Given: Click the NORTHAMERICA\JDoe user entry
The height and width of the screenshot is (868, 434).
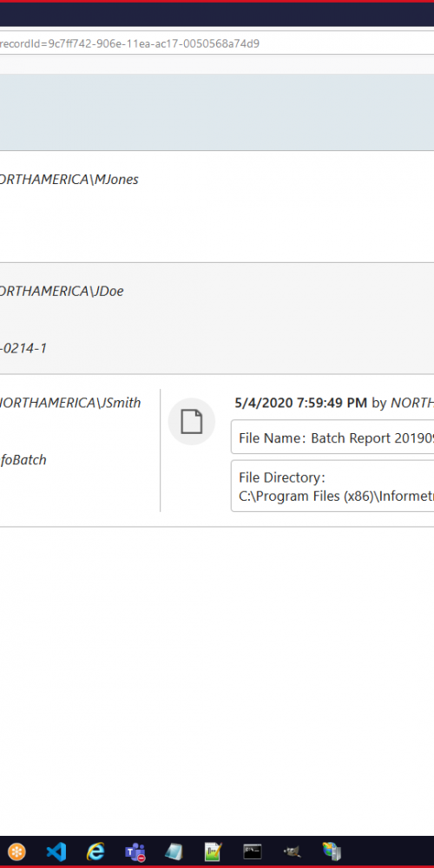Looking at the screenshot, I should [61, 291].
